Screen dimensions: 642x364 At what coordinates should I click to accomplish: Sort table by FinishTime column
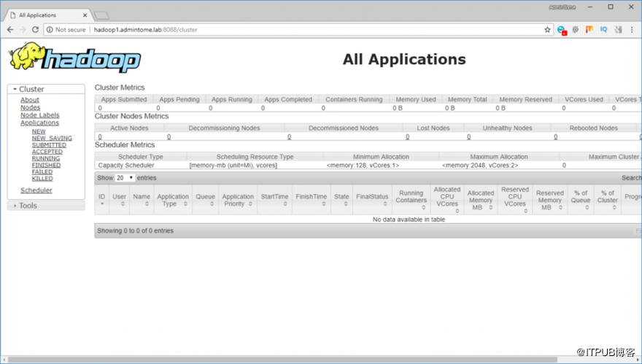pos(312,200)
